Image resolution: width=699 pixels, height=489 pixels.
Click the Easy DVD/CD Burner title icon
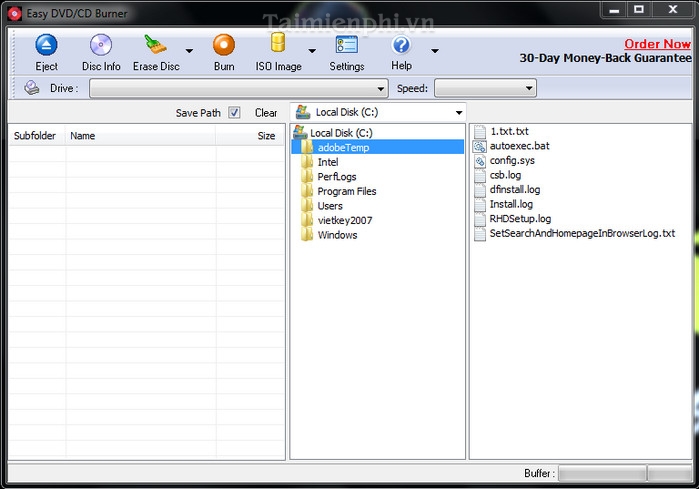pyautogui.click(x=14, y=14)
